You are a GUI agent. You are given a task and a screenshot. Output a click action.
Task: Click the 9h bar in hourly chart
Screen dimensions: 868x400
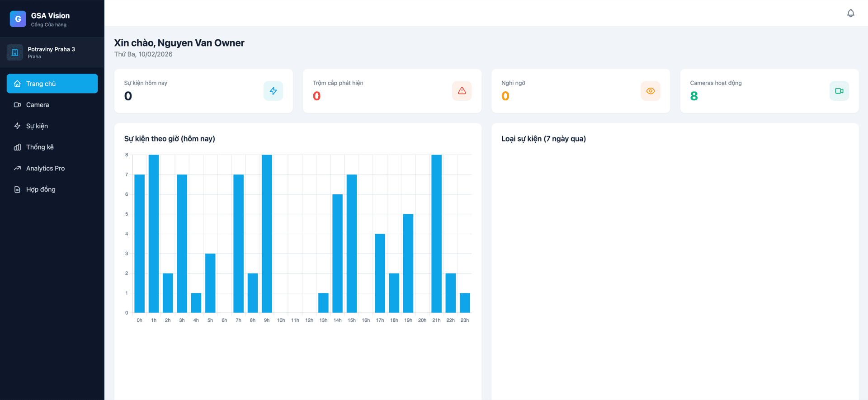(267, 234)
